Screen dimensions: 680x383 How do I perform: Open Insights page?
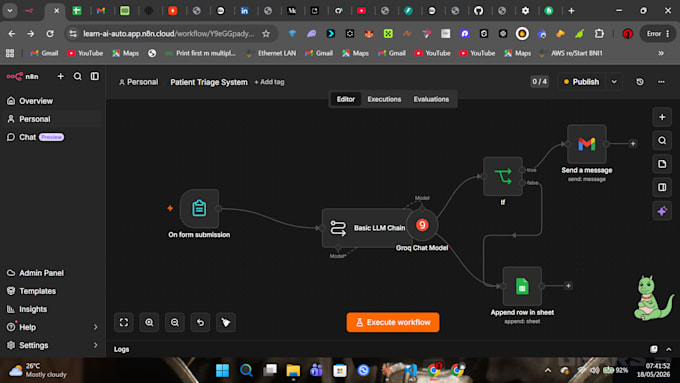(52, 309)
